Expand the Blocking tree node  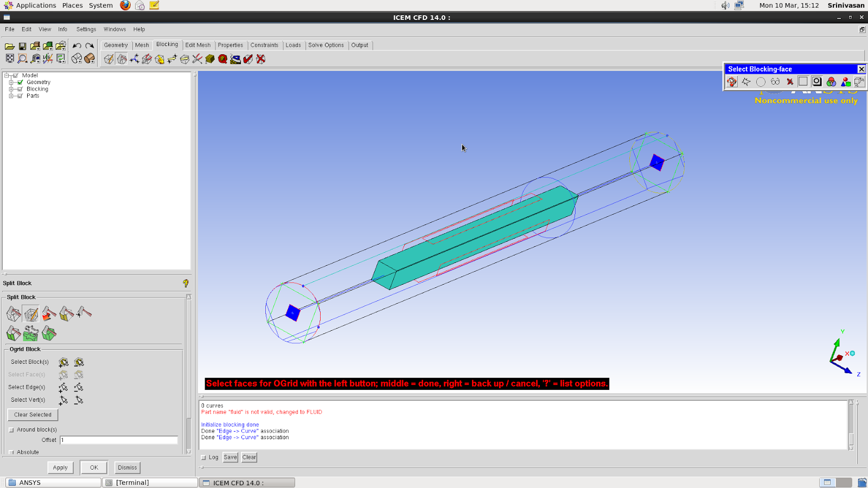[x=12, y=88]
